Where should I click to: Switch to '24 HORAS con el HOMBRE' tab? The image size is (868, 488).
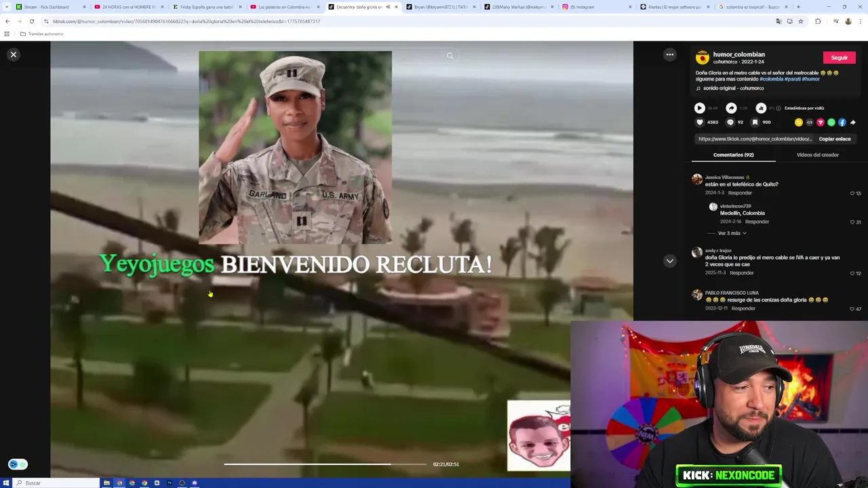click(129, 7)
